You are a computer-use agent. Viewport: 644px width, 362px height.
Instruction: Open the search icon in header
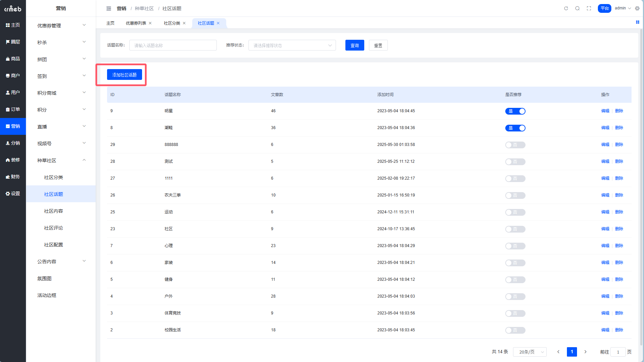pyautogui.click(x=577, y=8)
